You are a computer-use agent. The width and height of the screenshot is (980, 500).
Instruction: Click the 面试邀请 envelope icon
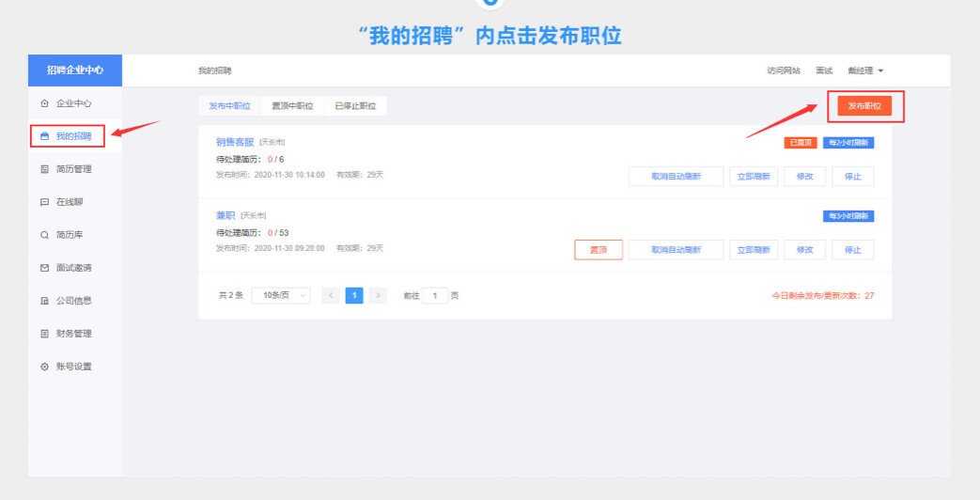coord(44,268)
